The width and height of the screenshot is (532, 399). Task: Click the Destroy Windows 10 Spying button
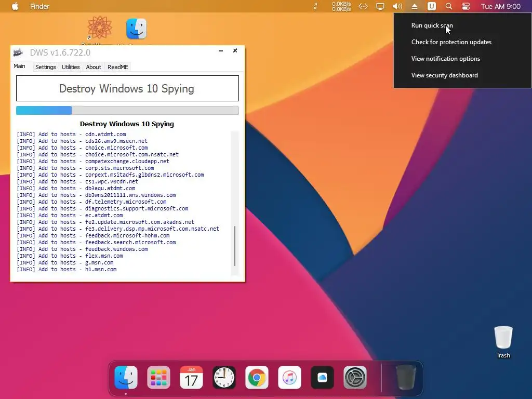[127, 88]
